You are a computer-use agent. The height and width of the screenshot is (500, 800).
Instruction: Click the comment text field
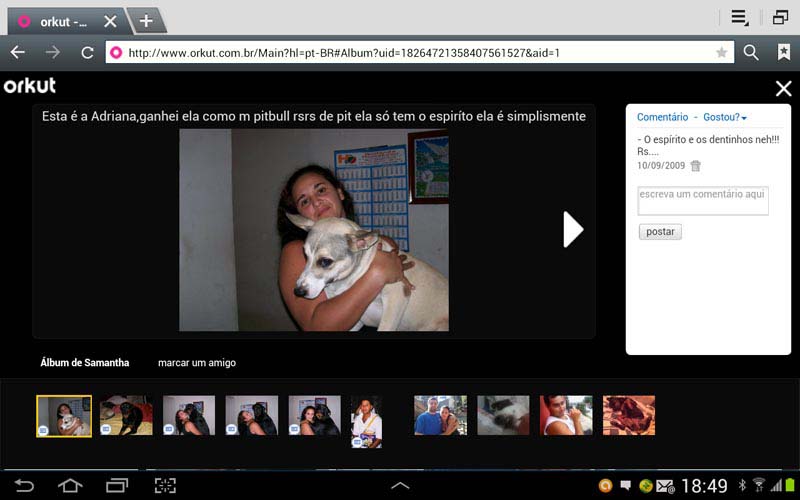[703, 200]
